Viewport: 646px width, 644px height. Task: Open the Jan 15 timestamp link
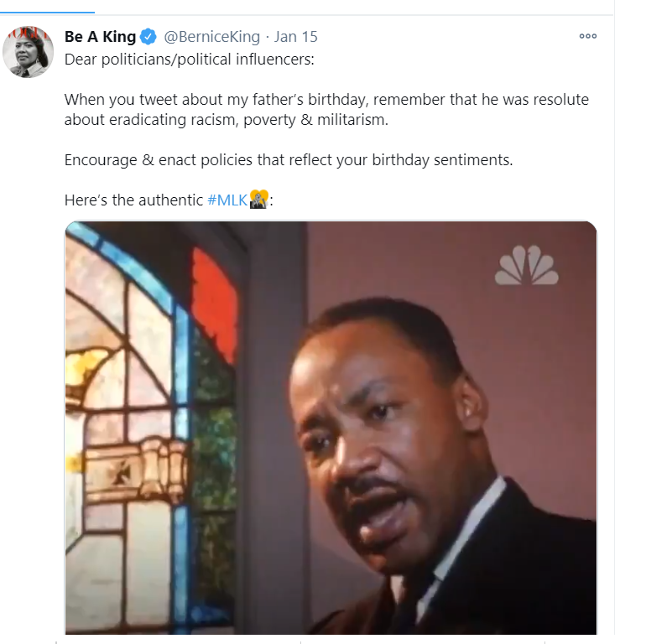(x=296, y=37)
